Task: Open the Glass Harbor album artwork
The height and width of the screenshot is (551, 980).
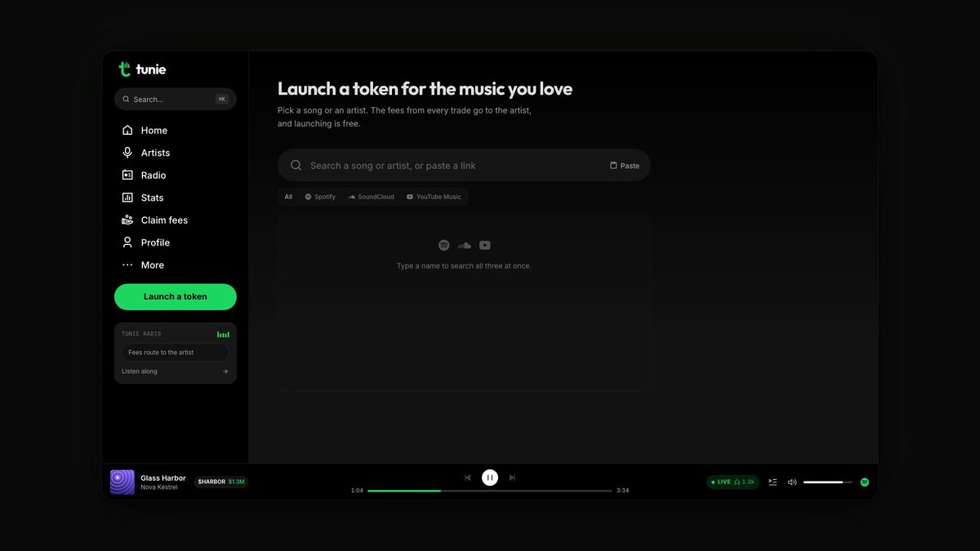Action: (x=122, y=482)
